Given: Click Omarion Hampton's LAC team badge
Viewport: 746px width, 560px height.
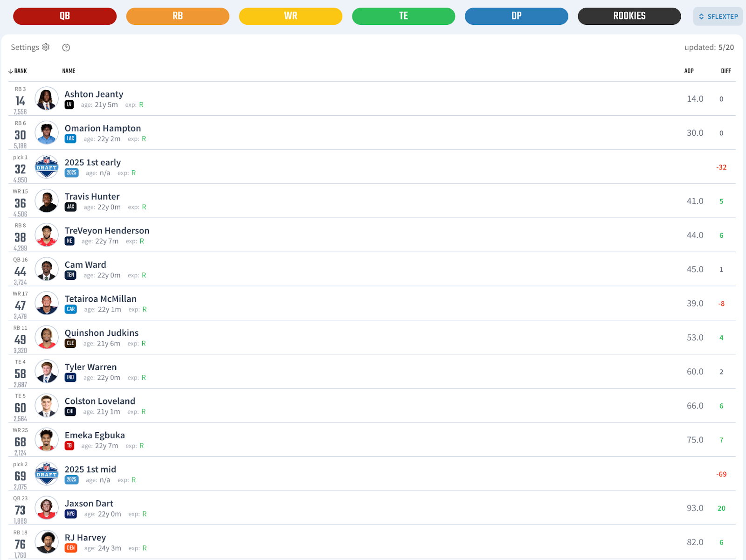Looking at the screenshot, I should click(70, 138).
